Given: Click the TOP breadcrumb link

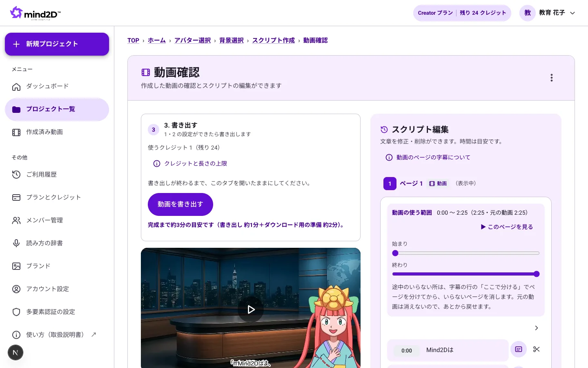Looking at the screenshot, I should coord(133,40).
